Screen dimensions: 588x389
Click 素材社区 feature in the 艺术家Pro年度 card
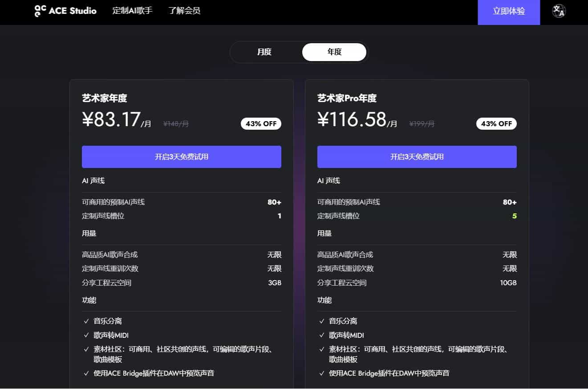[x=418, y=354]
